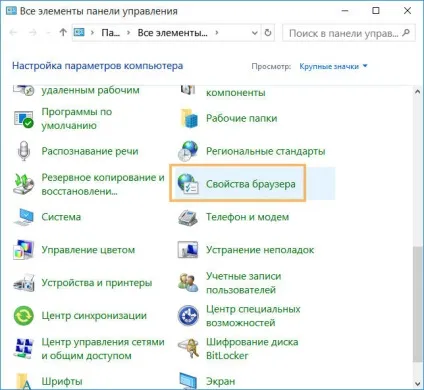Click the 'Поиск в панели управ...' search field
The height and width of the screenshot is (390, 424).
click(x=348, y=33)
